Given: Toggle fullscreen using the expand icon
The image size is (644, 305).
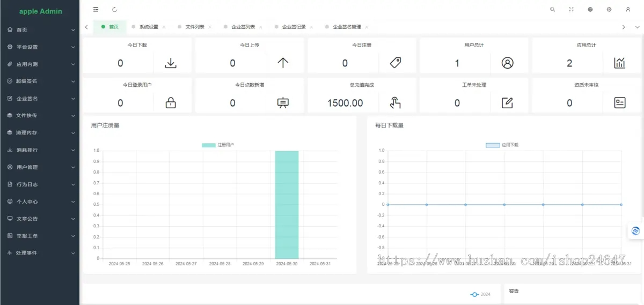Looking at the screenshot, I should coord(572,9).
